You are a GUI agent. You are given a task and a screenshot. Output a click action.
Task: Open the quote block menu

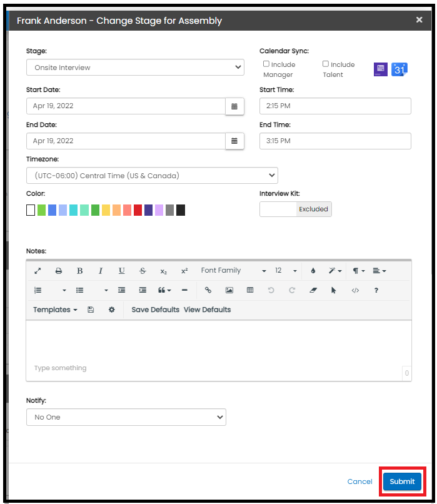164,290
